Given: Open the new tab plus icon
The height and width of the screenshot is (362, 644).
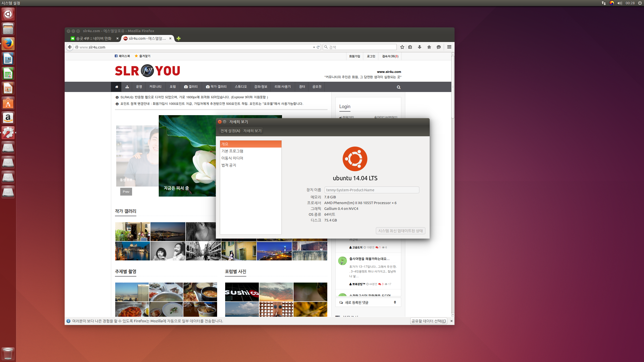Looking at the screenshot, I should click(179, 38).
